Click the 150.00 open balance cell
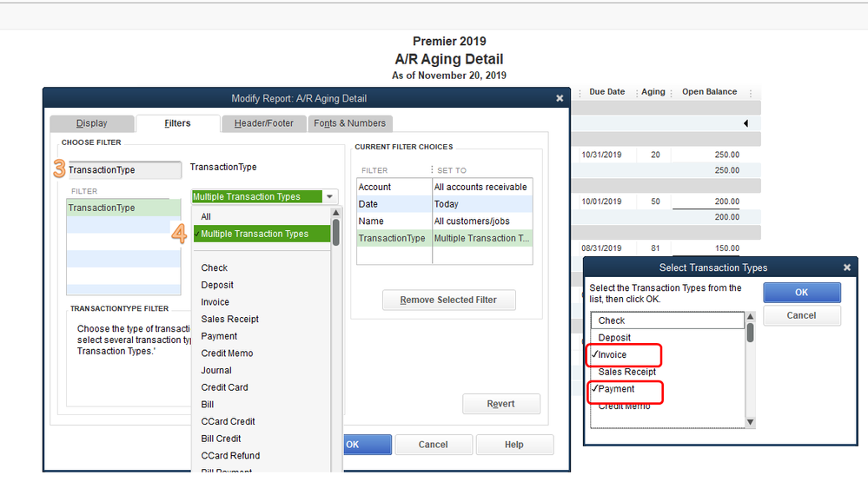This screenshot has width=868, height=482. click(727, 248)
